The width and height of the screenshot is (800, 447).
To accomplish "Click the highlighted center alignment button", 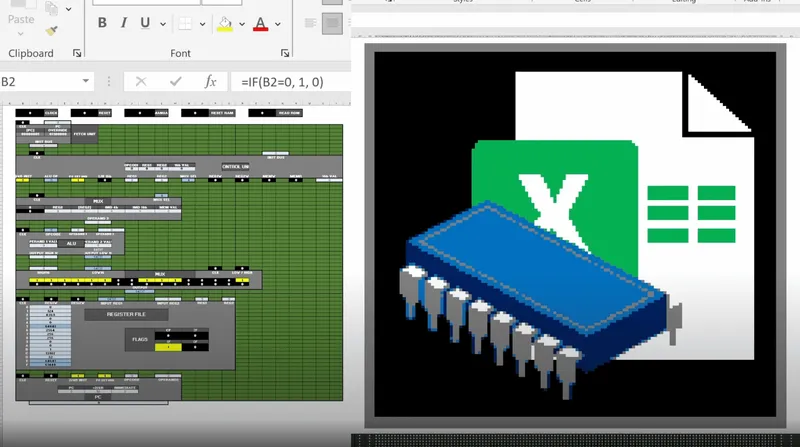I will [332, 23].
